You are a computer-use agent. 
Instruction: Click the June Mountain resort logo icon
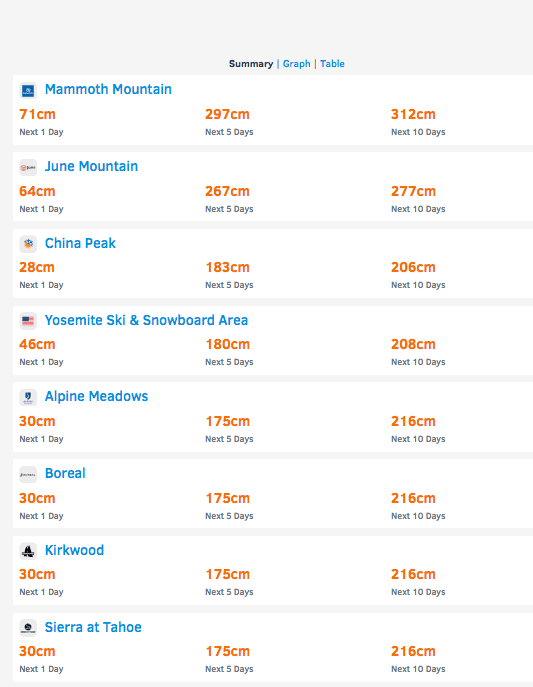point(28,167)
